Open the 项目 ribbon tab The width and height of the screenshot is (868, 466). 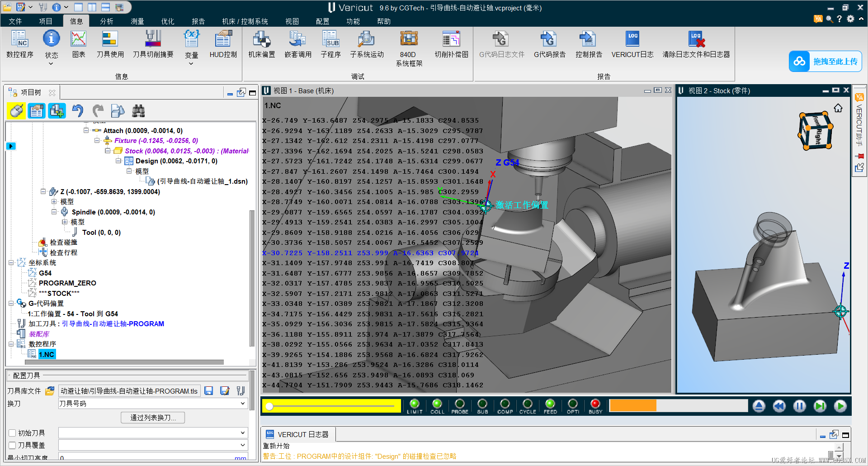[x=46, y=21]
